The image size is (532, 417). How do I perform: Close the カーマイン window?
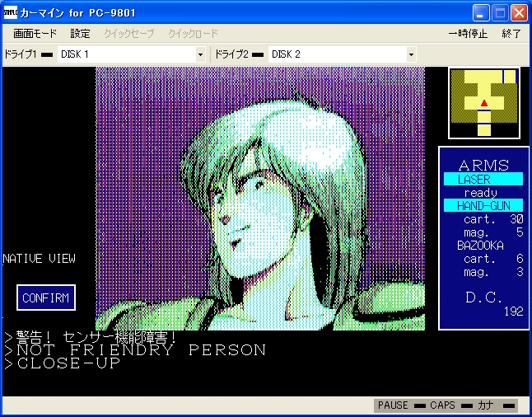pyautogui.click(x=520, y=13)
